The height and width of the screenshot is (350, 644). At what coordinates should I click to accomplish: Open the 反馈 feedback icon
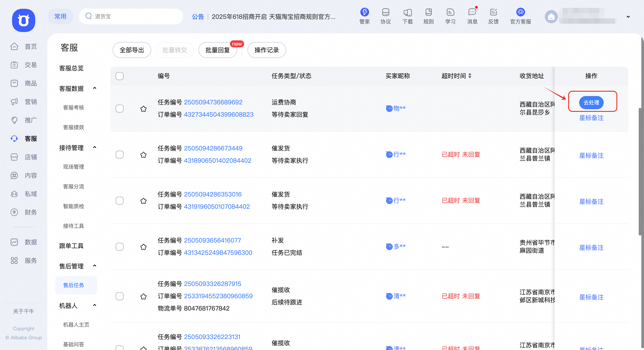pos(494,16)
